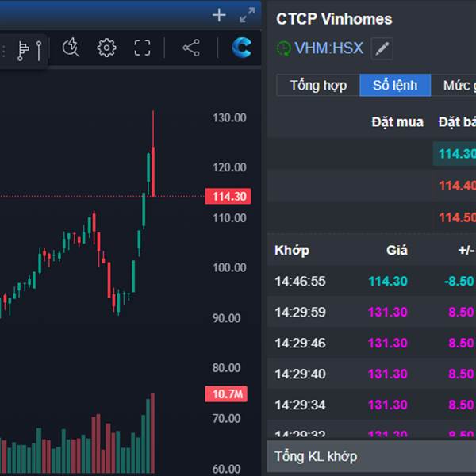Open the object tree icon in the toolbar

tap(25, 49)
